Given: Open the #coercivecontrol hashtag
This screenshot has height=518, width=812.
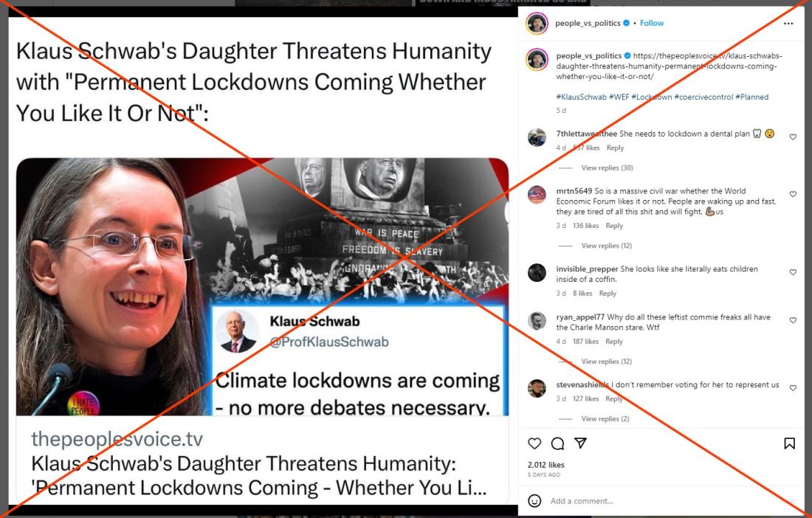Looking at the screenshot, I should [703, 97].
